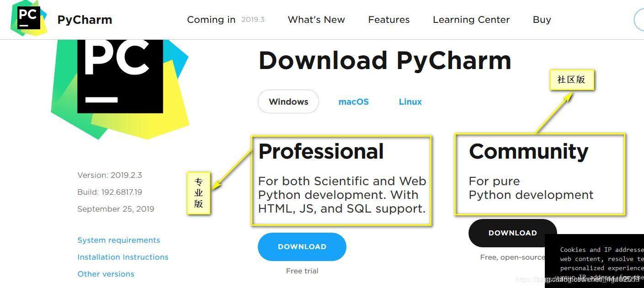This screenshot has width=644, height=288.
Task: Click the cookies notice panel
Action: tap(594, 263)
